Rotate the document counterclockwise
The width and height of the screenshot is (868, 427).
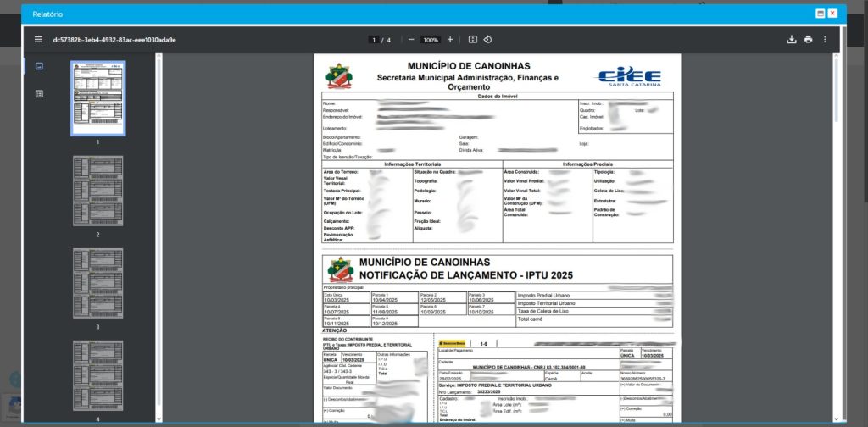(487, 39)
